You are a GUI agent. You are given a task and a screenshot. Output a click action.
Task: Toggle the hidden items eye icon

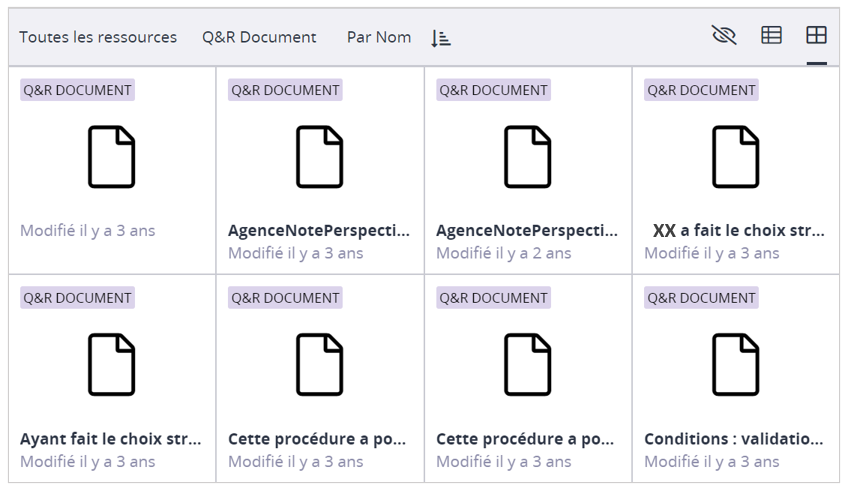pyautogui.click(x=724, y=36)
